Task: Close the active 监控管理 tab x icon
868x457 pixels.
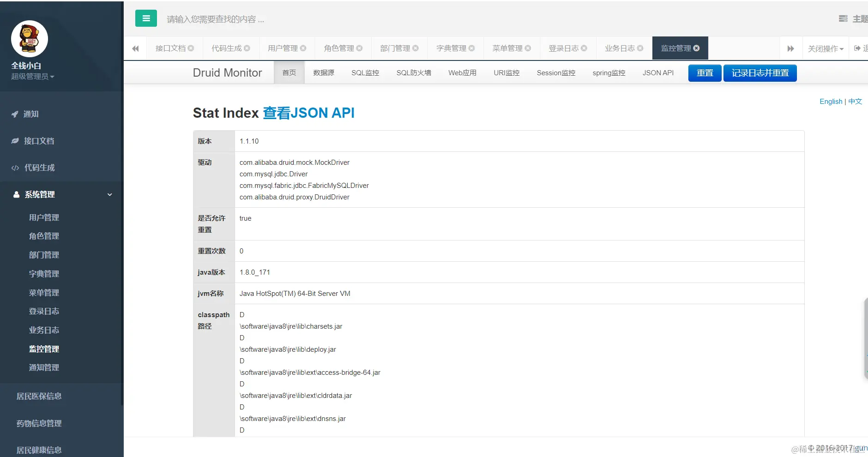Action: pos(697,48)
